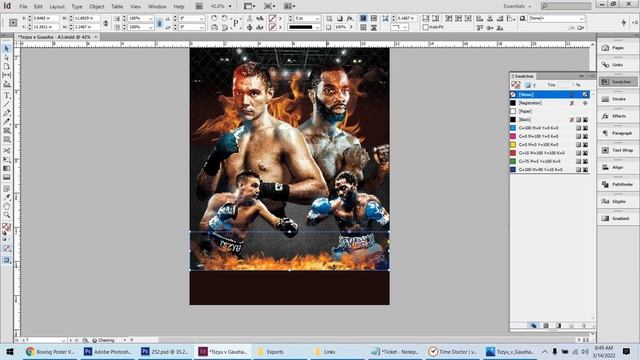Select the Zoom magnifier tool in the toolbox
Viewport: 640px width, 360px height.
pos(7,215)
